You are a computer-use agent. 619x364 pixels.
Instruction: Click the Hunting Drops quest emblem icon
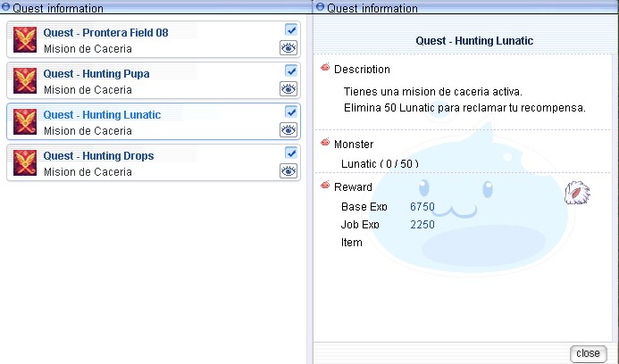tap(25, 163)
